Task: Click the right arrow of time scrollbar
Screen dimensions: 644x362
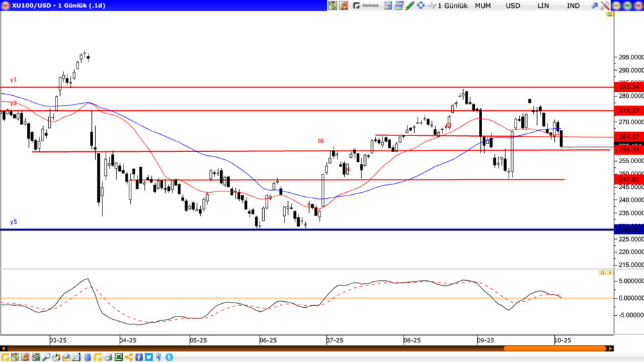Action: click(610, 348)
